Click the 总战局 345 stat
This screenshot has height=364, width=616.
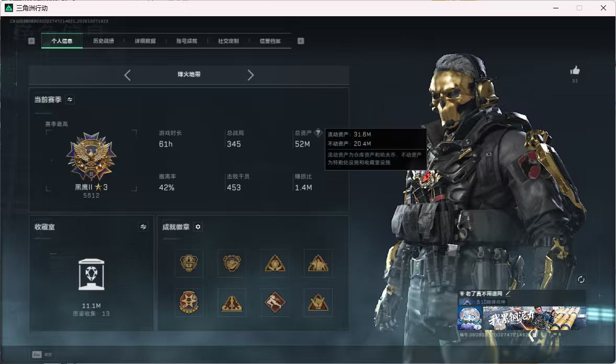[235, 139]
